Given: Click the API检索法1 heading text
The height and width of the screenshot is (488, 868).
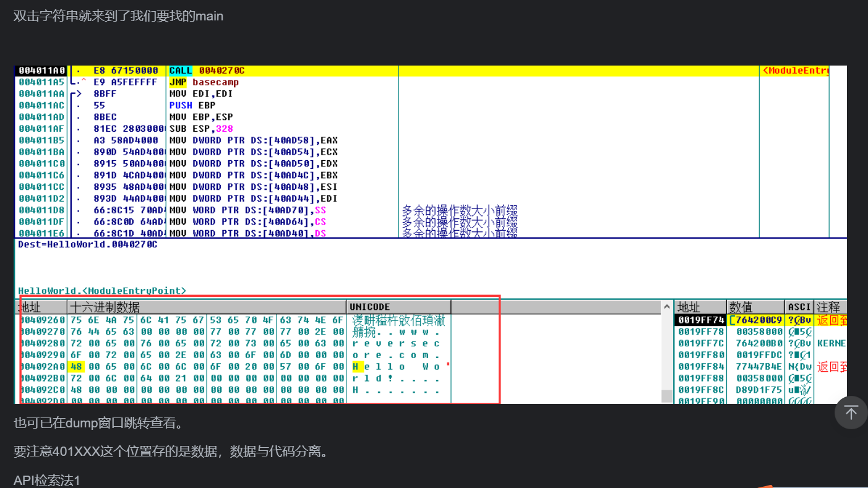Looking at the screenshot, I should click(x=47, y=480).
